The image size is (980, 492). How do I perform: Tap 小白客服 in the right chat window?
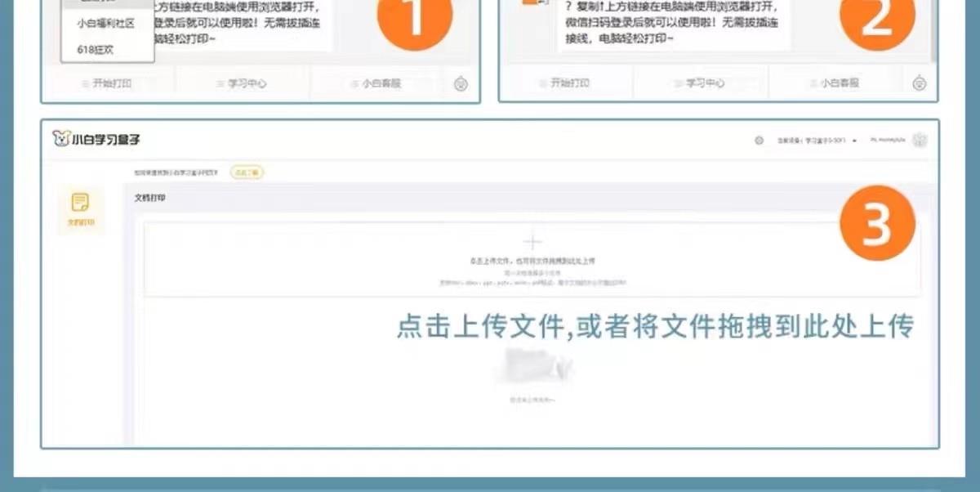tap(835, 83)
